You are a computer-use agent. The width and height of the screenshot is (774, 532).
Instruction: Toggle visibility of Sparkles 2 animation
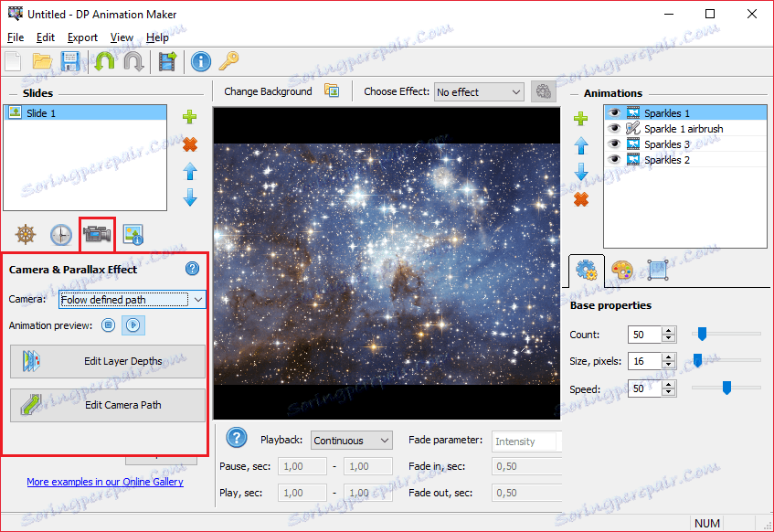pos(614,160)
